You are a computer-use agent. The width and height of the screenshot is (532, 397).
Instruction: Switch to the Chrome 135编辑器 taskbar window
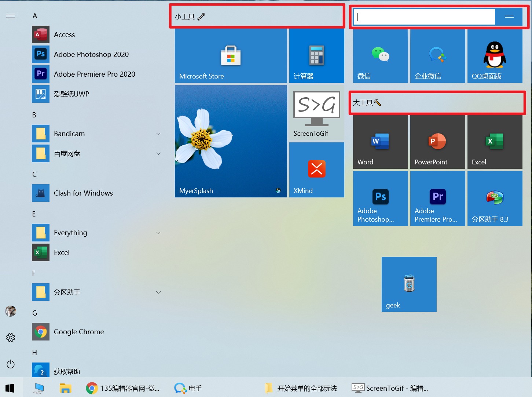pyautogui.click(x=123, y=388)
